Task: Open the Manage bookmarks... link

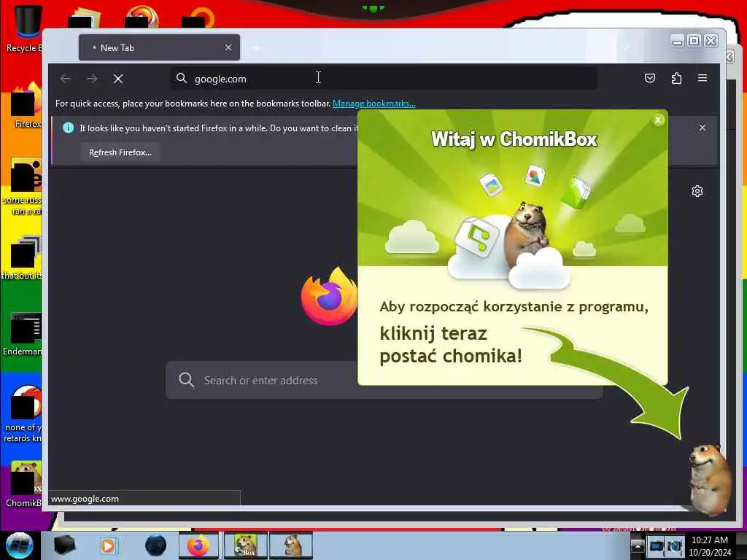Action: (x=374, y=104)
